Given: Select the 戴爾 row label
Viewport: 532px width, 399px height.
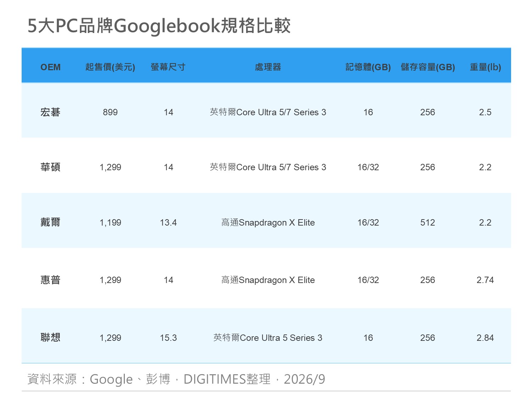Looking at the screenshot, I should pos(50,222).
